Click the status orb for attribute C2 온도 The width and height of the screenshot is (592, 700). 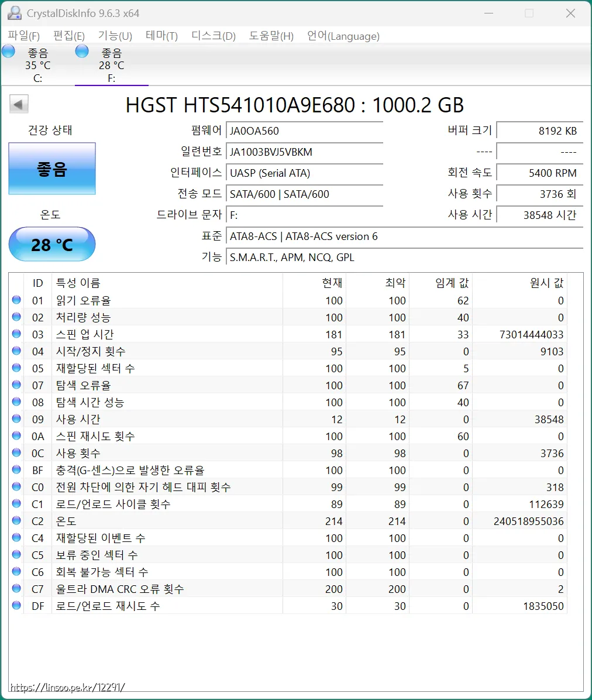click(16, 520)
